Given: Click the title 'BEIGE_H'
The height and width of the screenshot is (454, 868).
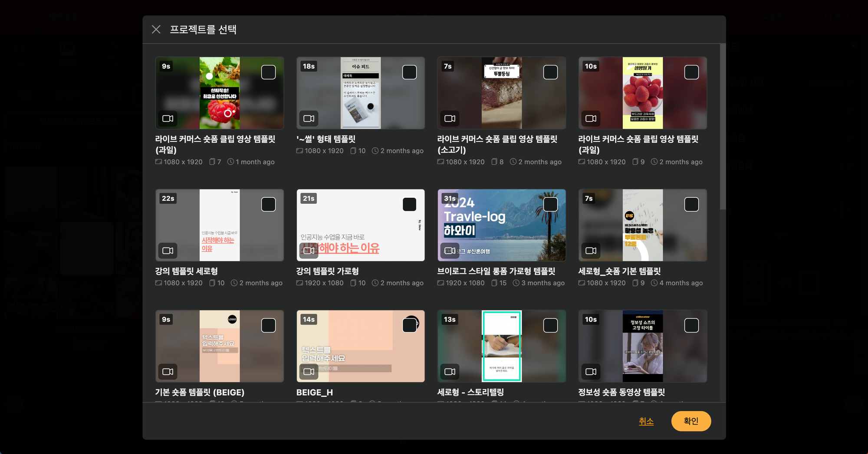Looking at the screenshot, I should 315,392.
